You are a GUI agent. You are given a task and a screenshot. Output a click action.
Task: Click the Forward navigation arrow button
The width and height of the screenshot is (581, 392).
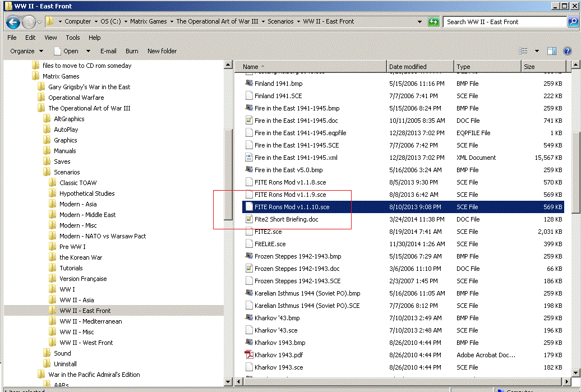(29, 22)
